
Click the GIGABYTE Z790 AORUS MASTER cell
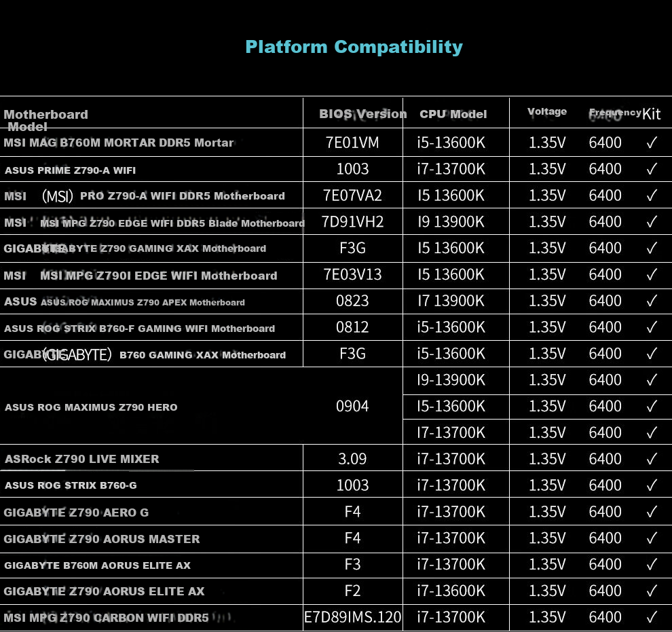[x=102, y=539]
